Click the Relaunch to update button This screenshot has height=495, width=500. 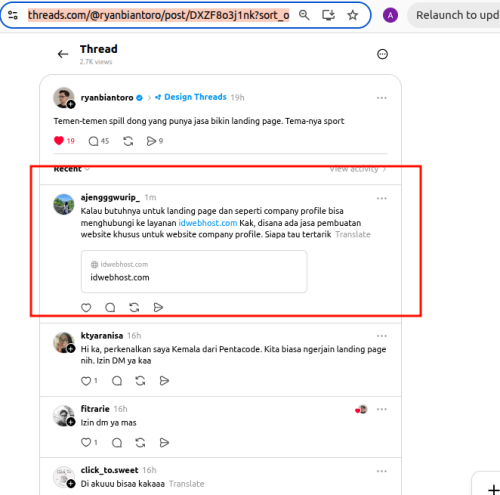[454, 15]
